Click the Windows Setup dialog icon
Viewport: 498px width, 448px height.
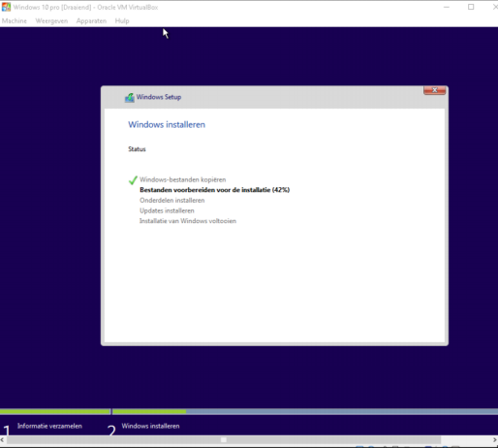[x=130, y=97]
